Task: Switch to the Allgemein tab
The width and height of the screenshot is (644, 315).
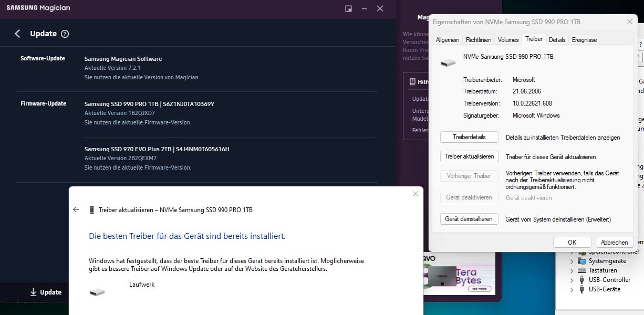Action: tap(448, 40)
